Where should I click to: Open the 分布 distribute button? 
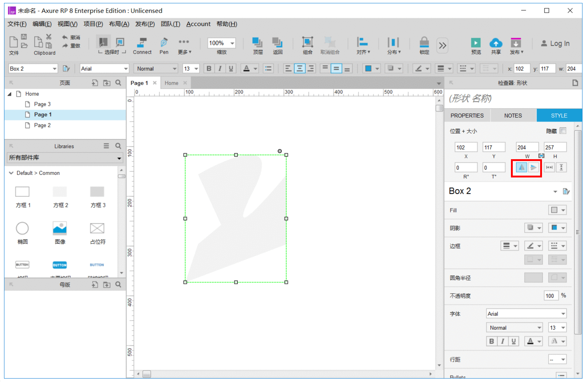coord(394,46)
